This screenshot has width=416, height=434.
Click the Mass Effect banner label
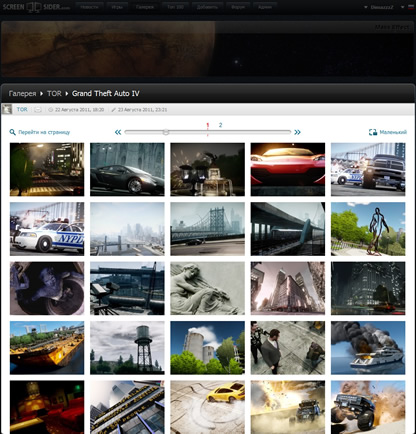pyautogui.click(x=392, y=27)
